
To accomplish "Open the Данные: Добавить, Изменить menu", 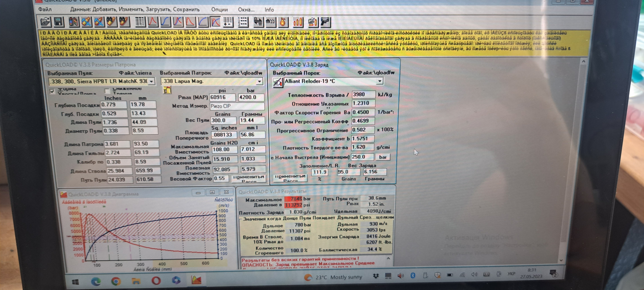I will [135, 9].
